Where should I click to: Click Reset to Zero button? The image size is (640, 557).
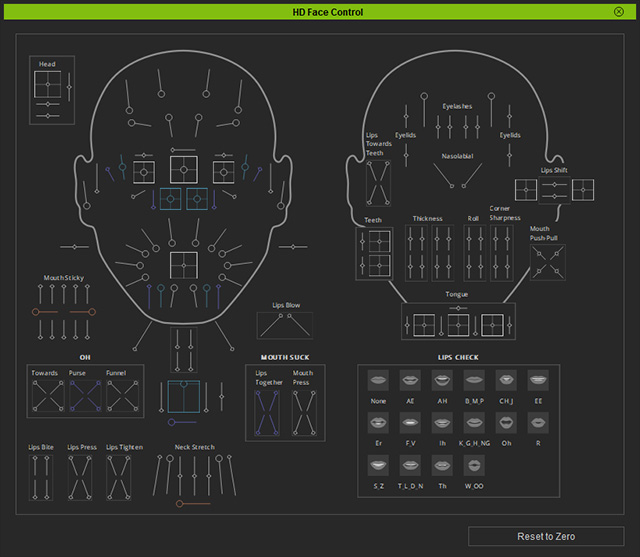[x=546, y=536]
